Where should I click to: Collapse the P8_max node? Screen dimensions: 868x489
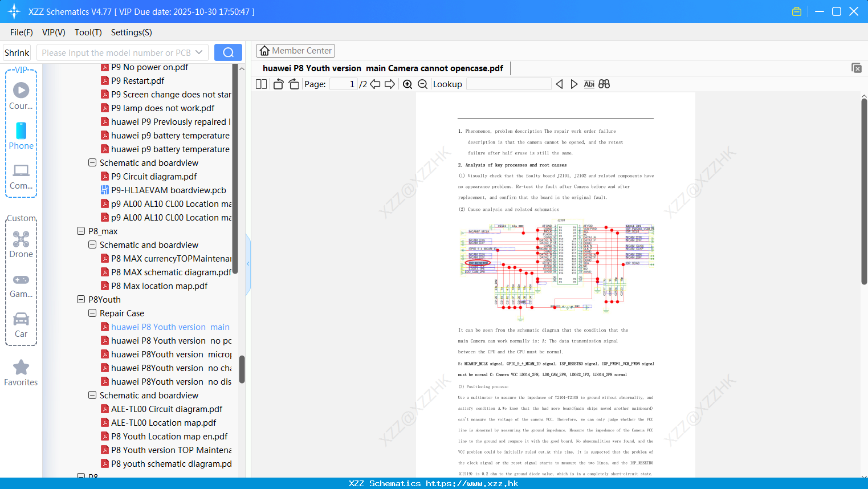tap(81, 231)
